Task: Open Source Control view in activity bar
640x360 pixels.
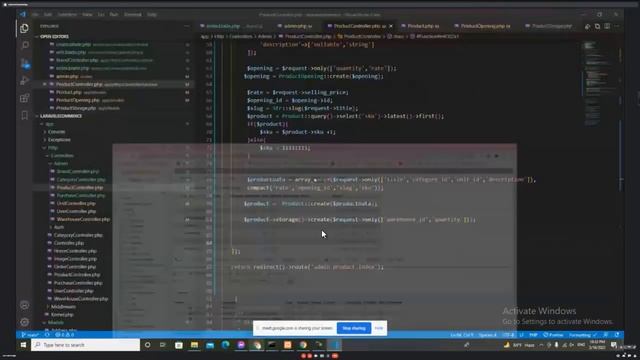Action: [24, 63]
